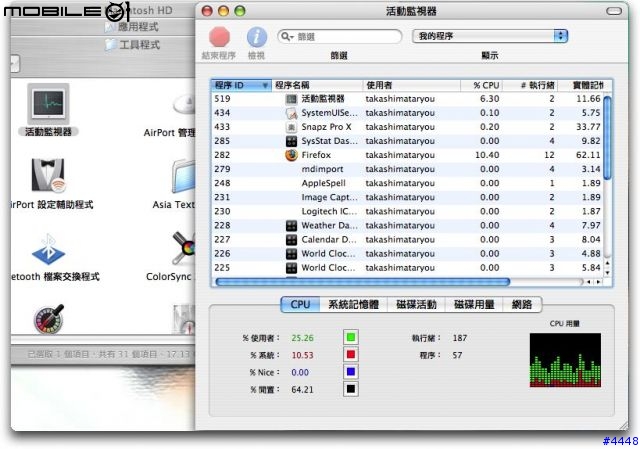Click the SystemUIServer process icon

[291, 113]
